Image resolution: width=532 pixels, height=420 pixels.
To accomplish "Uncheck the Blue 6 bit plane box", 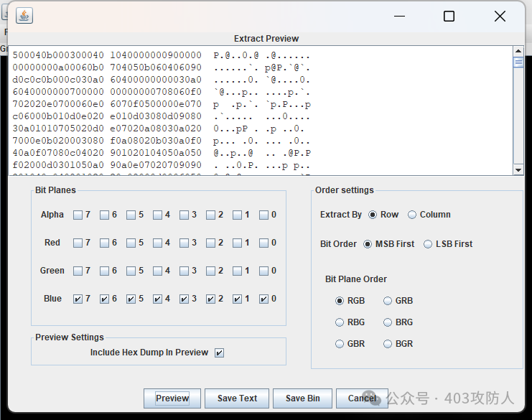I will click(105, 299).
